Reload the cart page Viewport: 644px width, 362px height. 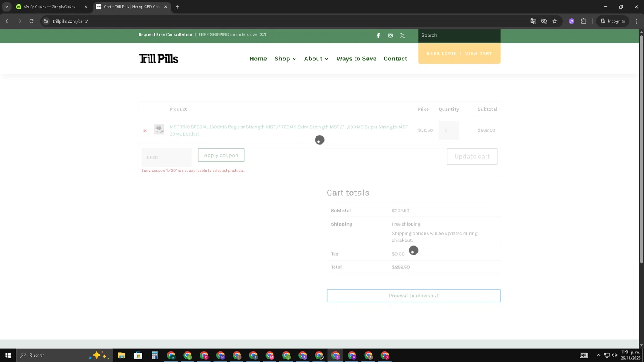point(31,21)
